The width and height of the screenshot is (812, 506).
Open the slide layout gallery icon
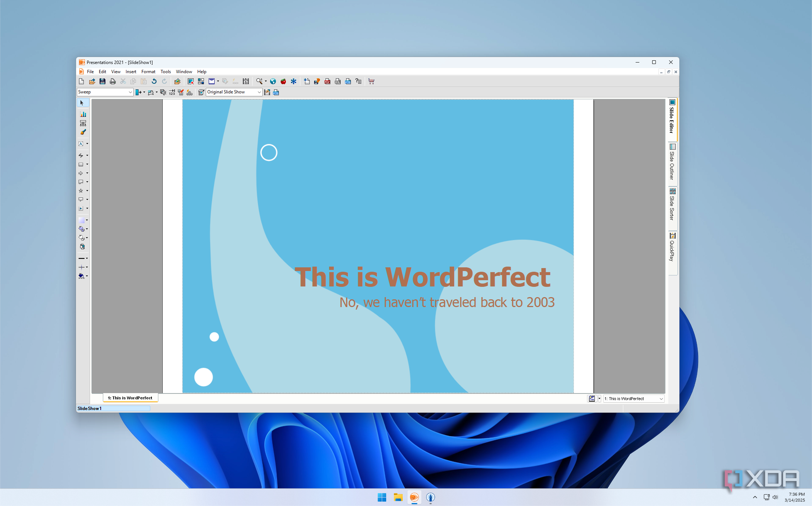coord(201,81)
